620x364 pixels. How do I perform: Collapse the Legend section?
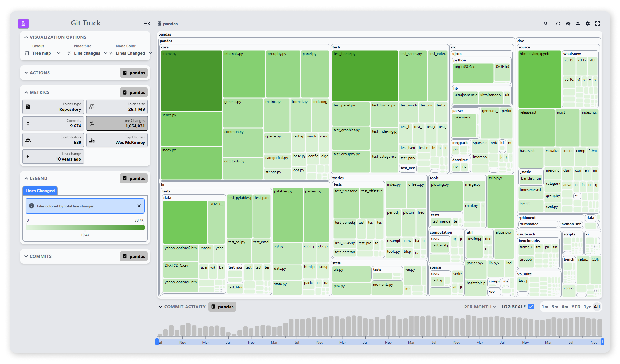36,178
